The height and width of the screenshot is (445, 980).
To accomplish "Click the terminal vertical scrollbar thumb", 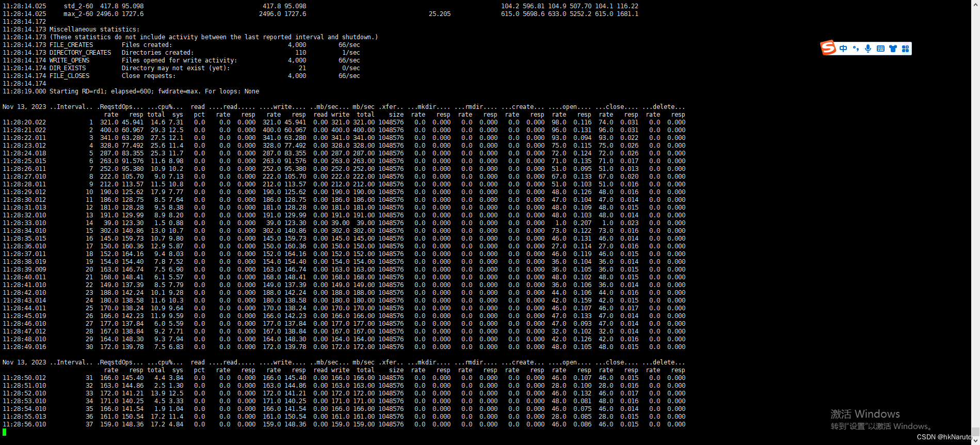I will coord(975,432).
